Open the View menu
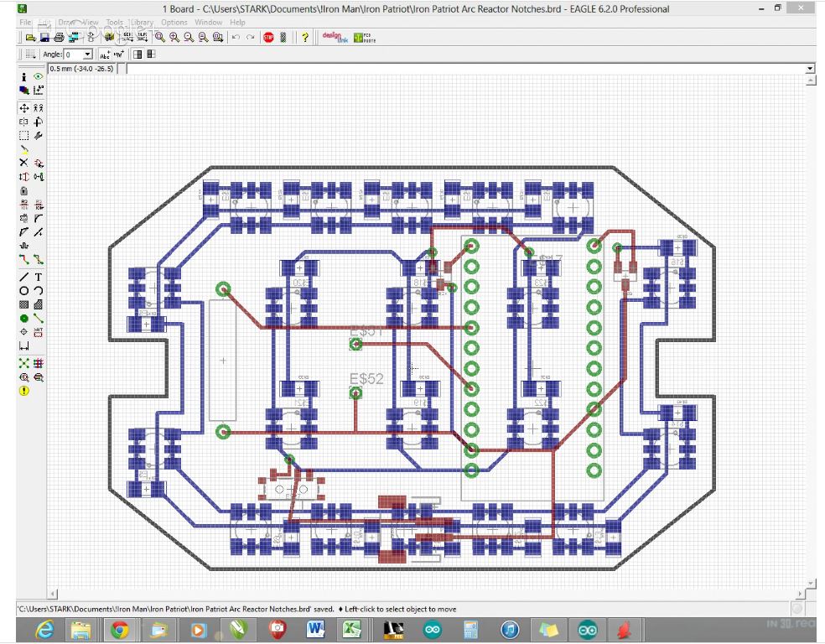Image resolution: width=825 pixels, height=644 pixels. (90, 22)
